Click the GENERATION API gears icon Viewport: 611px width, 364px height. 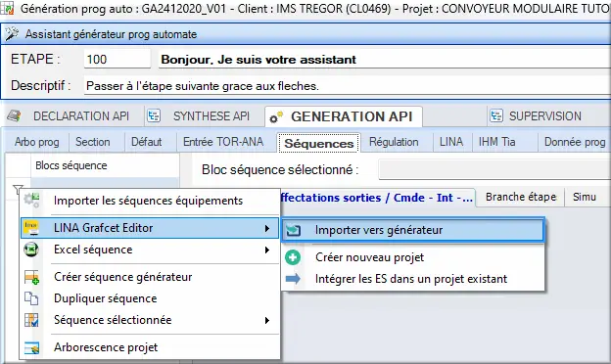(x=277, y=116)
